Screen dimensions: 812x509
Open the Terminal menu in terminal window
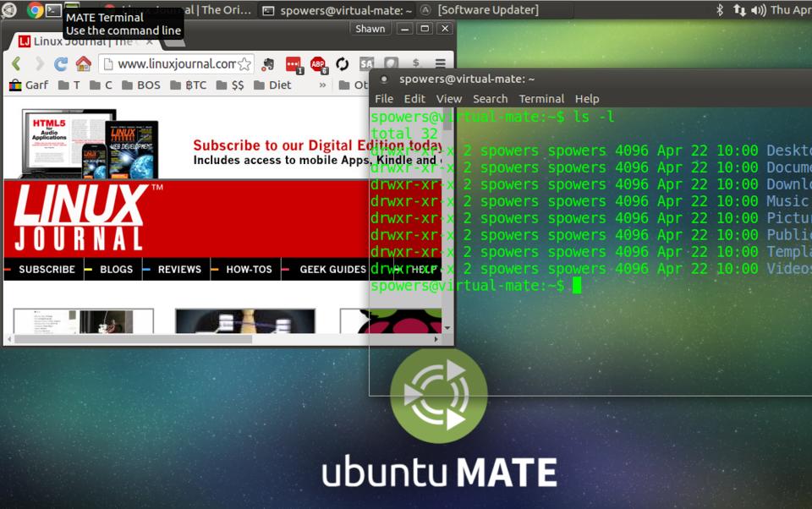[541, 99]
